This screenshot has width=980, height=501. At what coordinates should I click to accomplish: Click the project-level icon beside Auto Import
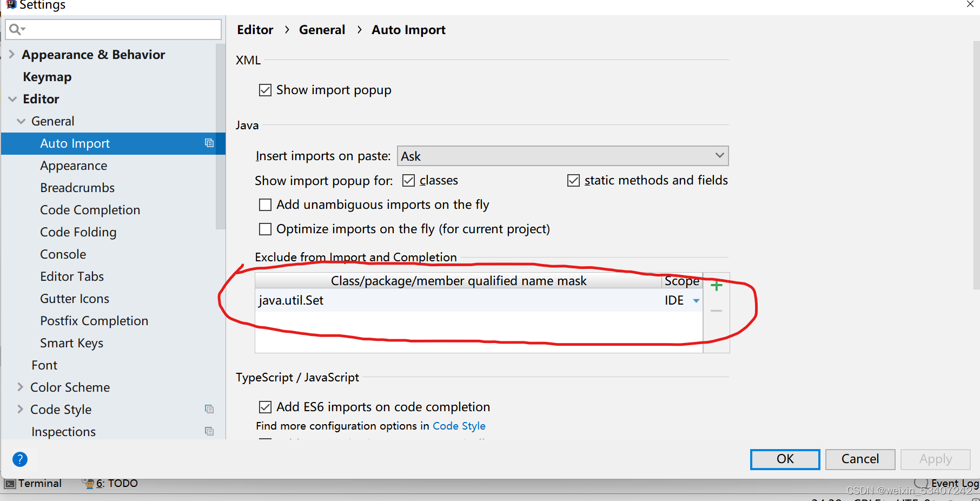click(209, 143)
